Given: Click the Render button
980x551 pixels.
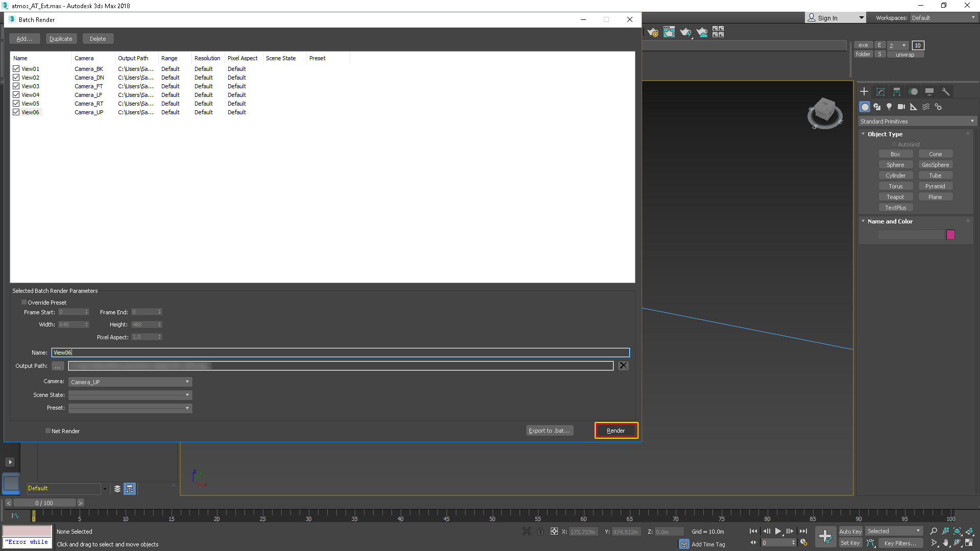Looking at the screenshot, I should point(616,431).
